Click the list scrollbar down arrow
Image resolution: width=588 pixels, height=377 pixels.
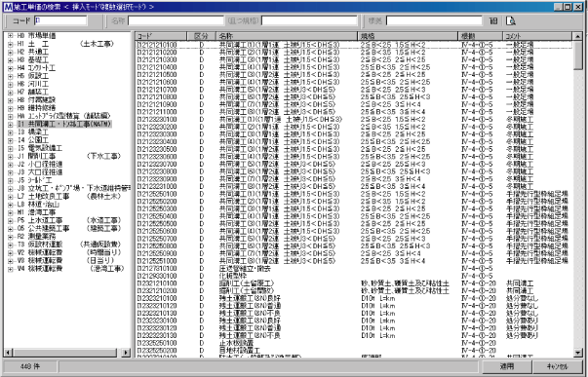click(578, 353)
